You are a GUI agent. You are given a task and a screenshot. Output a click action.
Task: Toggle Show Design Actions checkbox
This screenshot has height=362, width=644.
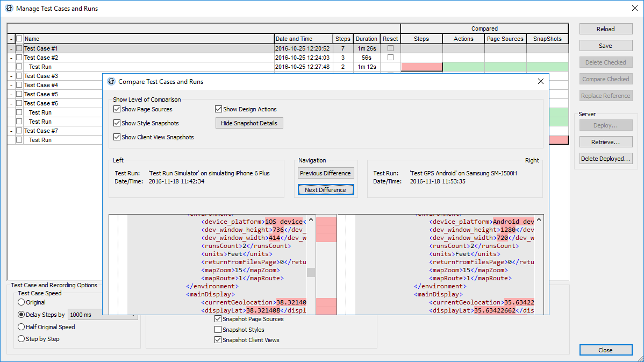click(x=218, y=109)
